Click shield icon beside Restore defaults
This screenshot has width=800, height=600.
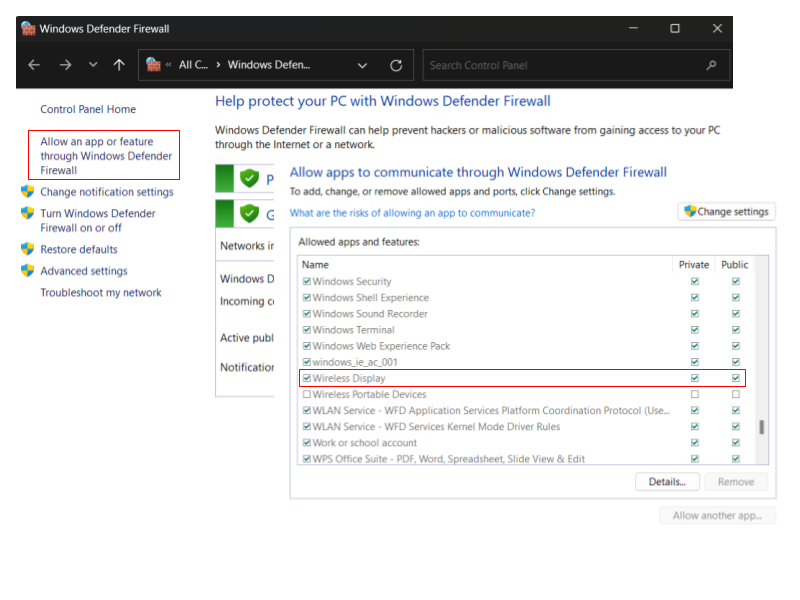[28, 249]
